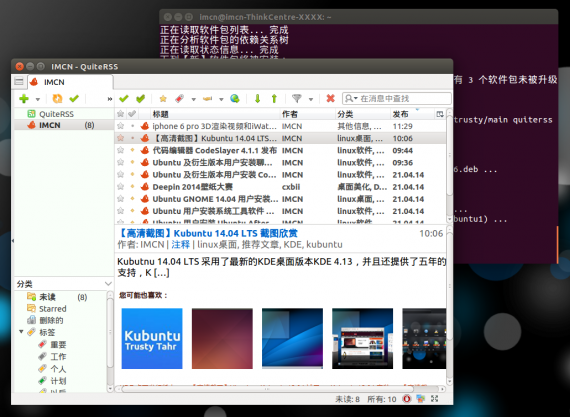Image resolution: width=570 pixels, height=417 pixels.
Task: Click the green up arrow Previous news icon
Action: [274, 99]
